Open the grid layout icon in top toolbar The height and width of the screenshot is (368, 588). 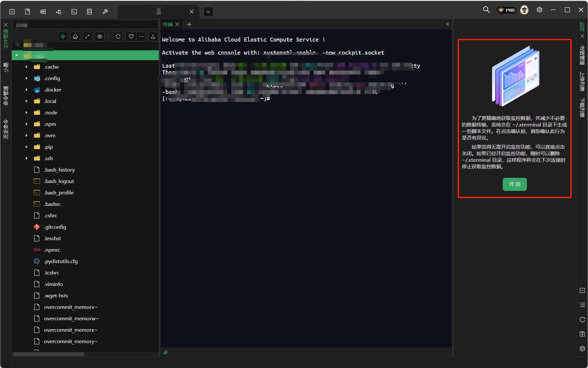coord(43,12)
